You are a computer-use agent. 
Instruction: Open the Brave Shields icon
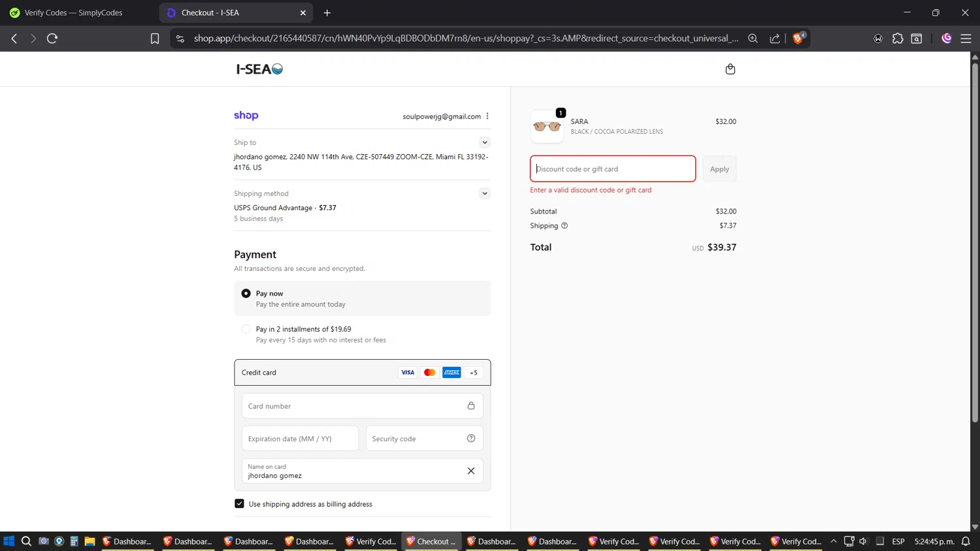(x=798, y=39)
